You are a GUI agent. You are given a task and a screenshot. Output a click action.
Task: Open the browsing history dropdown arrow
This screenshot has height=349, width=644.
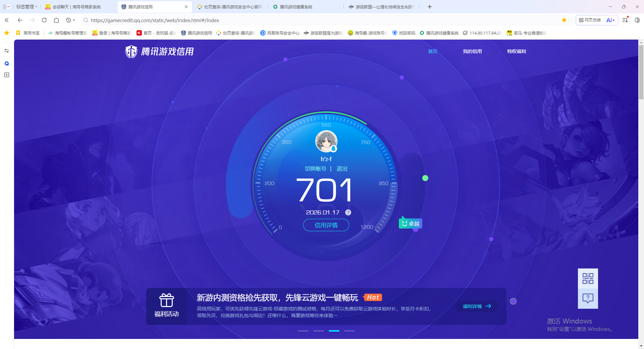(73, 20)
